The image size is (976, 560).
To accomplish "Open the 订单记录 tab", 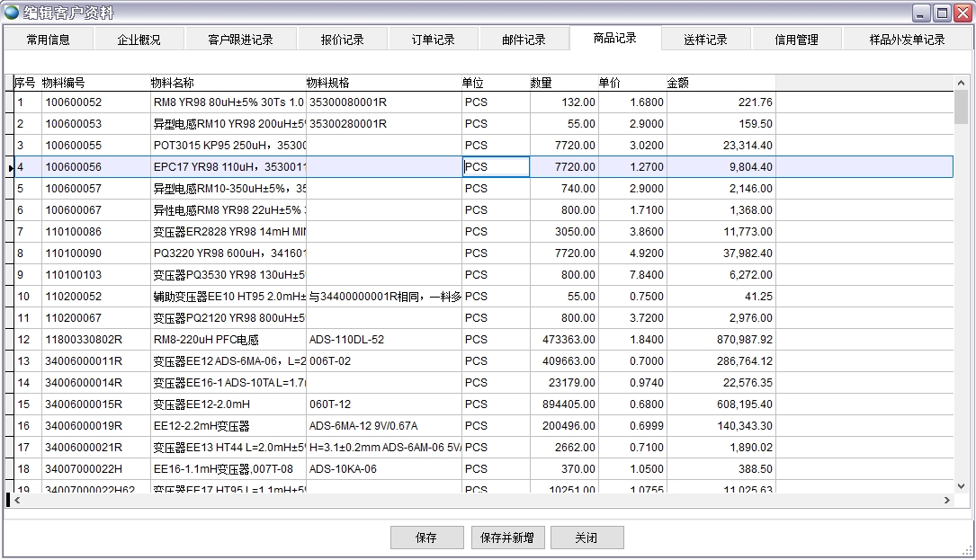I will [x=434, y=40].
